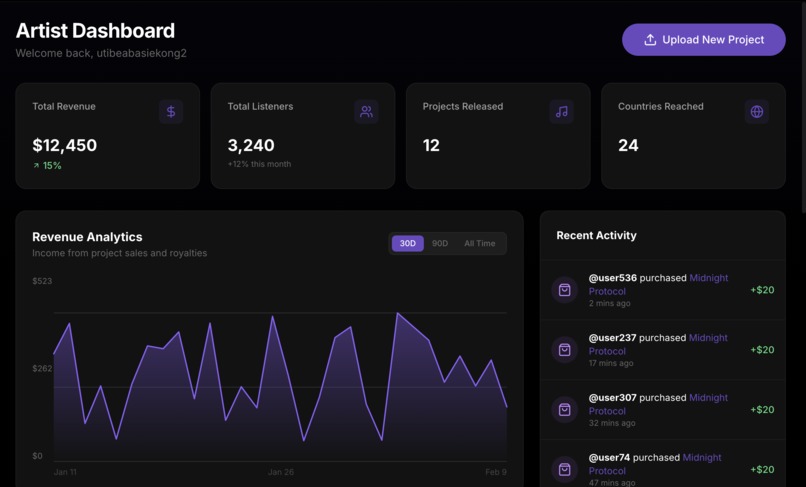This screenshot has height=487, width=806.
Task: Click the $0 y-axis label
Action: pyautogui.click(x=38, y=456)
